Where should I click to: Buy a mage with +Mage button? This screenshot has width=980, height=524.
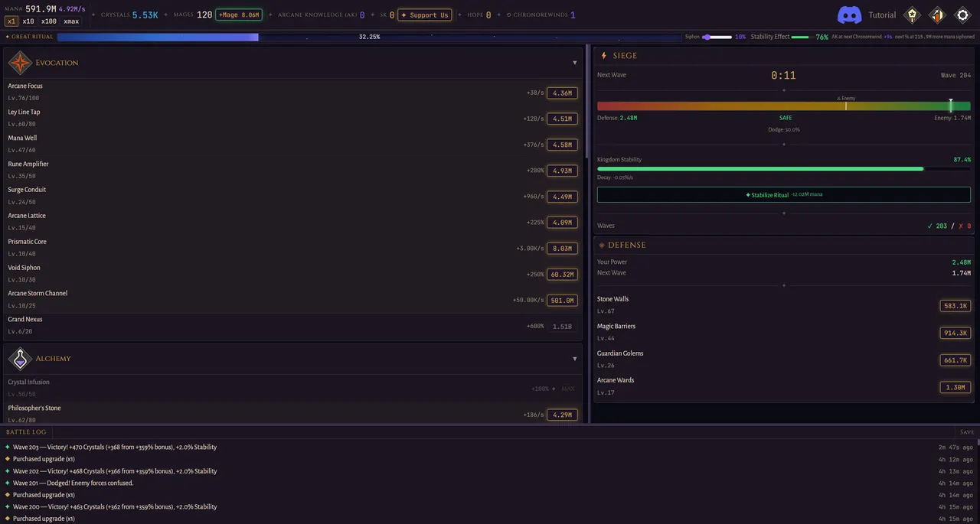coord(239,15)
